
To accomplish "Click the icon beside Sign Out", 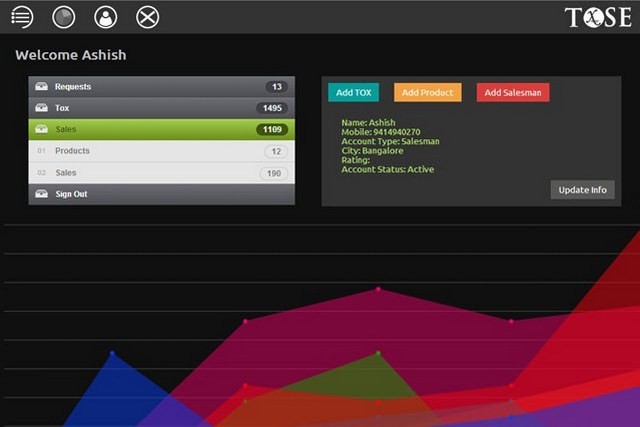I will (41, 194).
